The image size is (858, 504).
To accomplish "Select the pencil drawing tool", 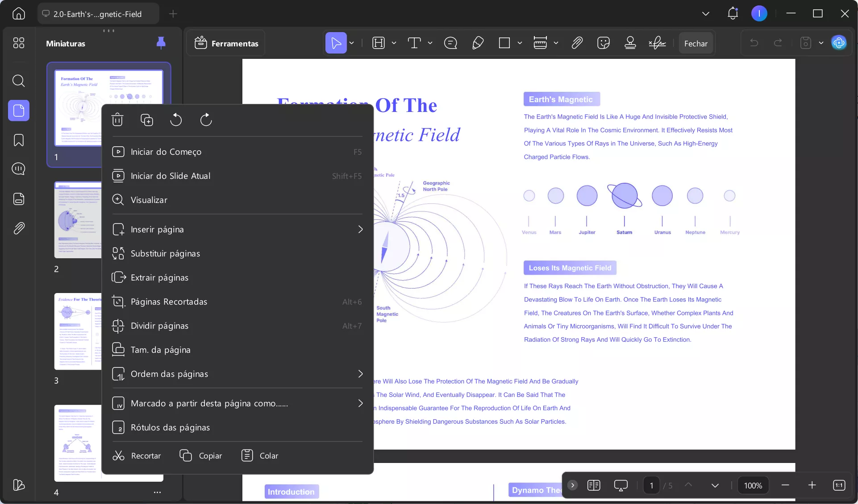I will pyautogui.click(x=478, y=43).
